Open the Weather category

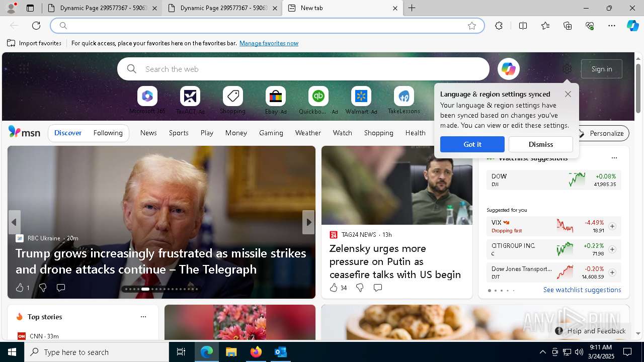click(308, 133)
